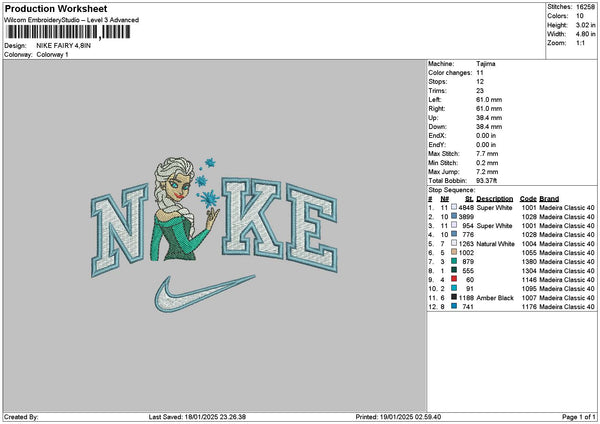Click the Zoom value 1:1
This screenshot has height=424, width=600.
coord(580,43)
